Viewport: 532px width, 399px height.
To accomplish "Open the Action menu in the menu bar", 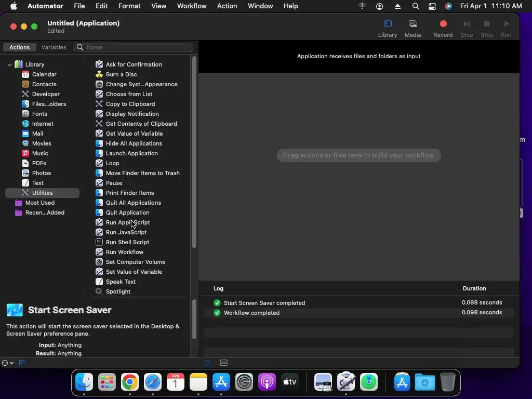I will click(227, 6).
